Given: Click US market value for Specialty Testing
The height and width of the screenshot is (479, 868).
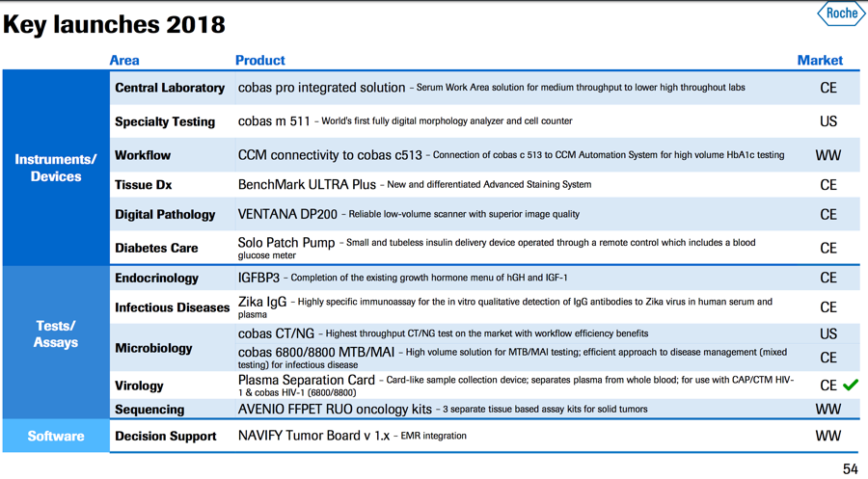Looking at the screenshot, I should (828, 121).
